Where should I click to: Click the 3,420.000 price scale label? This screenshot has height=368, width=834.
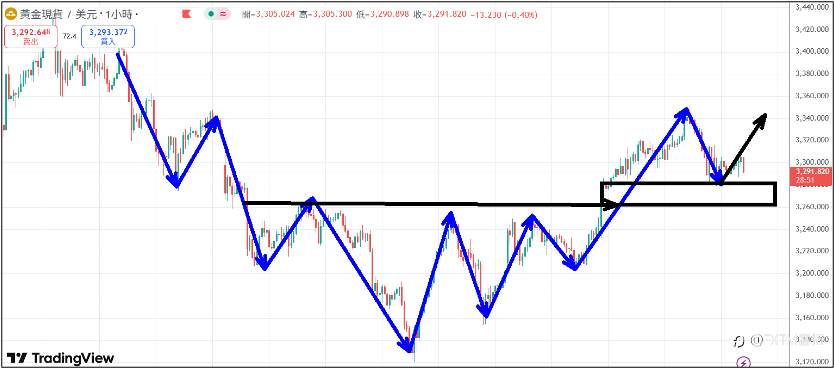click(x=812, y=29)
